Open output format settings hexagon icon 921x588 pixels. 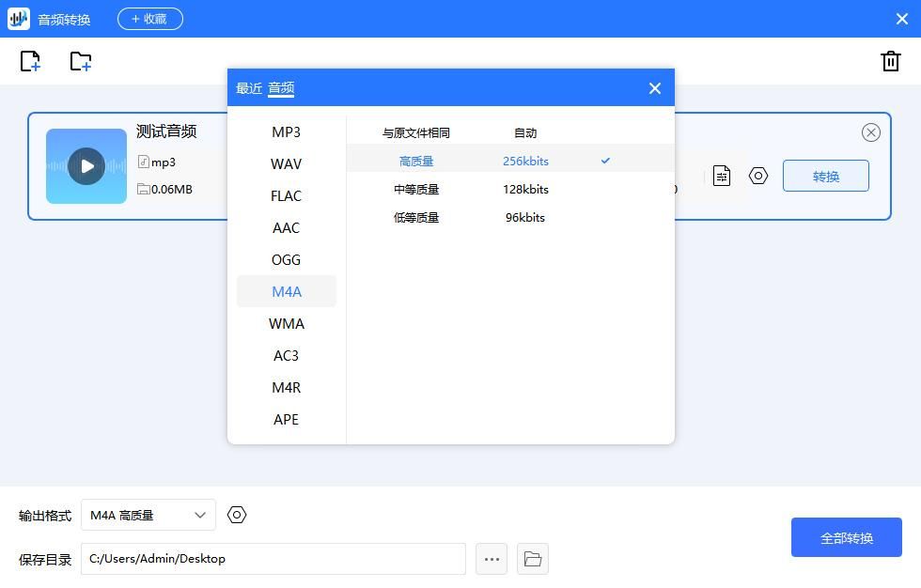point(237,516)
